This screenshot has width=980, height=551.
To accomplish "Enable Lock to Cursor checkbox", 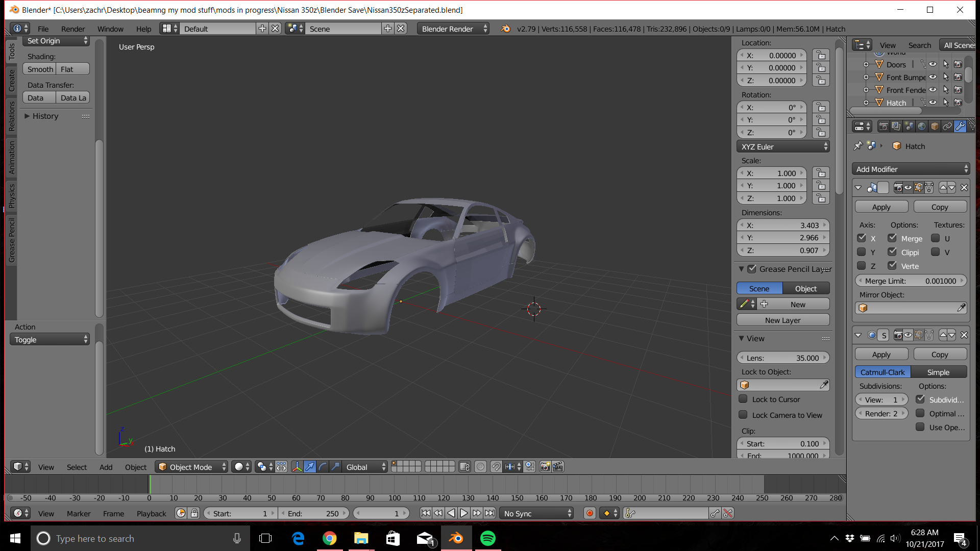I will tap(743, 399).
